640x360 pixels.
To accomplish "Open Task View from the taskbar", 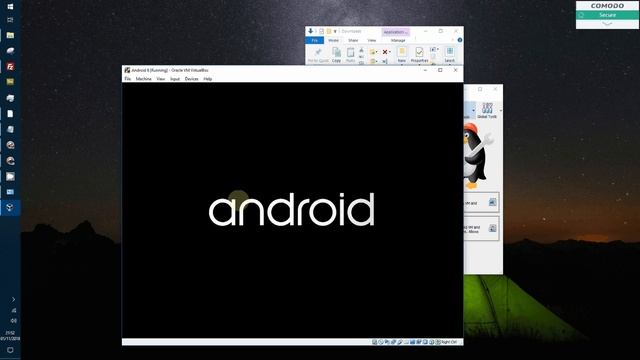I will [x=10, y=20].
